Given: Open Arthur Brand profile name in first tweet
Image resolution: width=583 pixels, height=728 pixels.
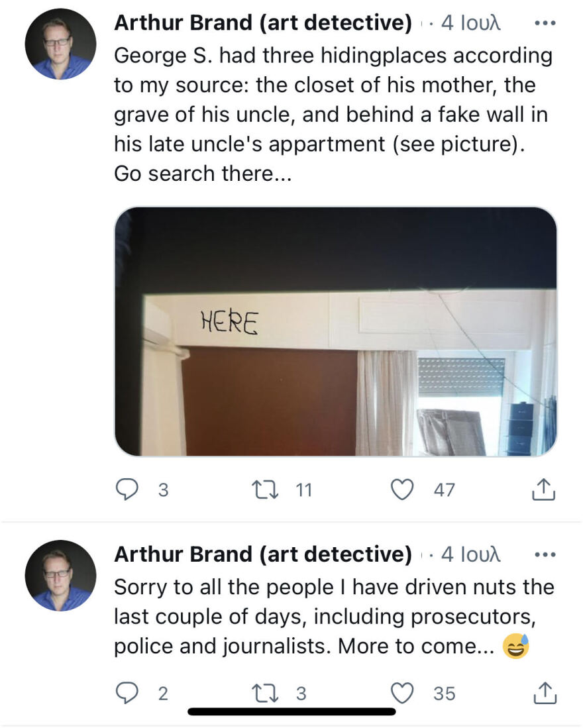Looking at the screenshot, I should [x=262, y=23].
